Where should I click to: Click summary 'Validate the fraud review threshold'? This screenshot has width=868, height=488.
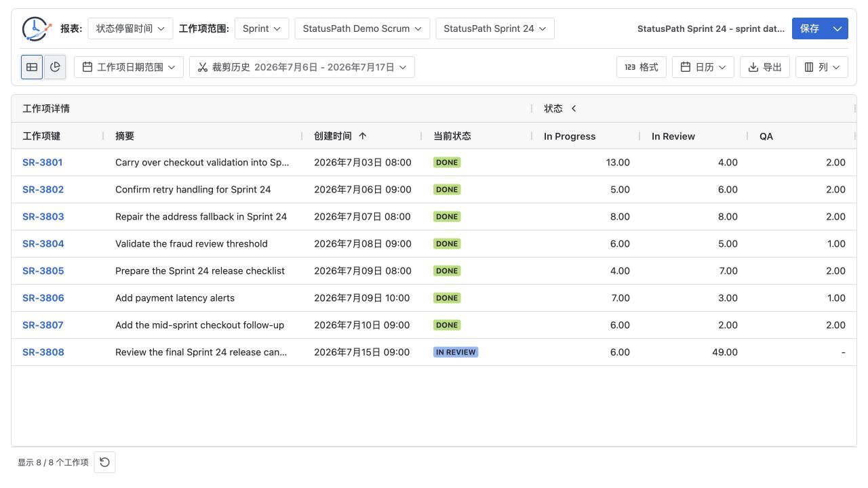(191, 244)
